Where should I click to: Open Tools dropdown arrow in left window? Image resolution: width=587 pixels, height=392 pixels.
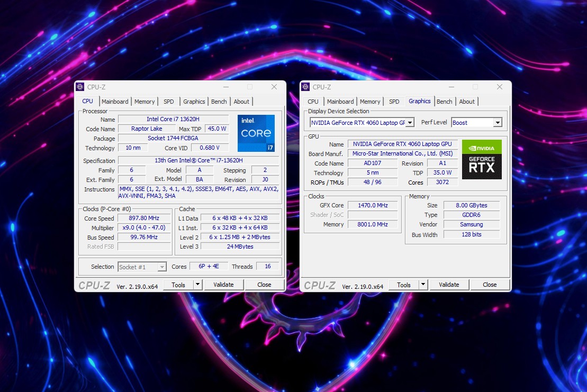pos(197,285)
